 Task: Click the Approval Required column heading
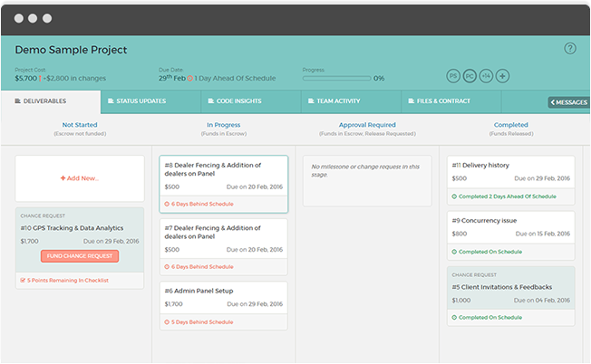click(367, 125)
